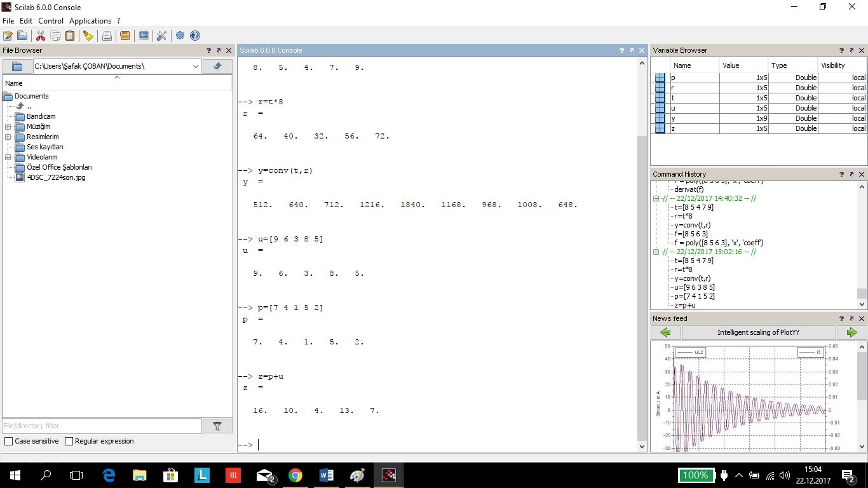Close the File Browser panel

229,50
